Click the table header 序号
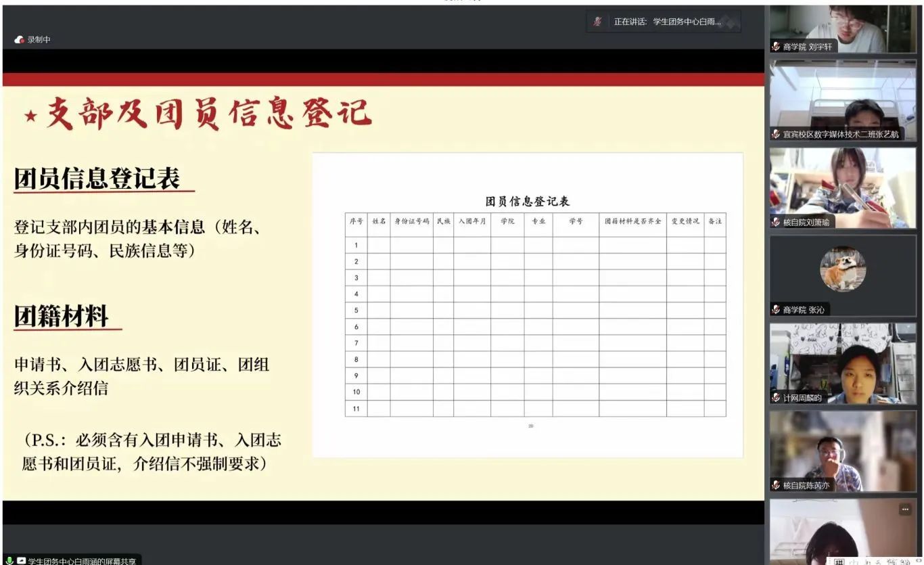The image size is (924, 565). (356, 221)
